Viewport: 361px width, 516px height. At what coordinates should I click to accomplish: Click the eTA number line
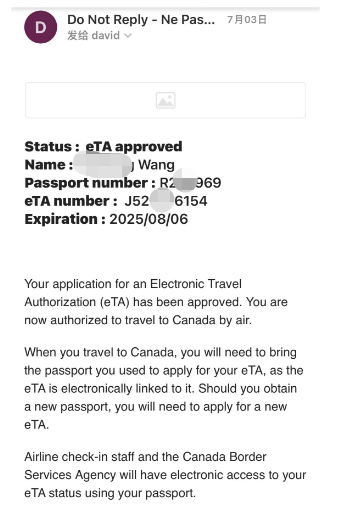click(x=116, y=201)
